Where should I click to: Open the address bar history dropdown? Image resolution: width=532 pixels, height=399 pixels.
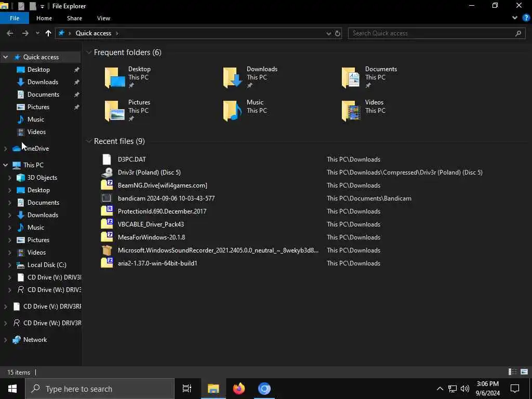328,33
